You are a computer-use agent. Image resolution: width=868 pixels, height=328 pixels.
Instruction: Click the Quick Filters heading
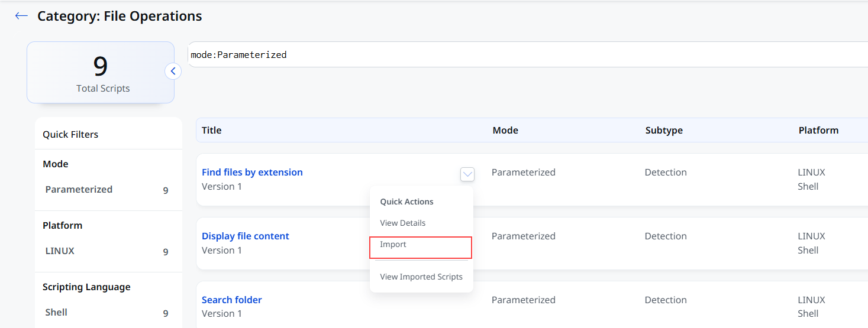[x=70, y=134]
